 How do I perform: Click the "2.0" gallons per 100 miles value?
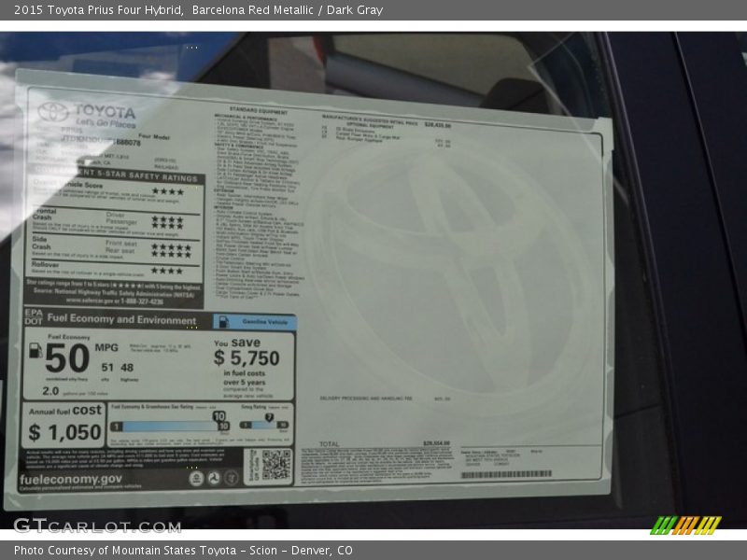50,391
